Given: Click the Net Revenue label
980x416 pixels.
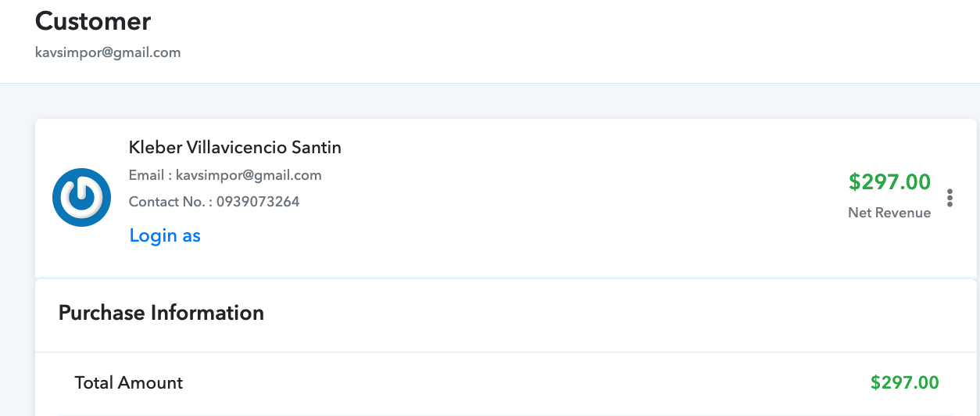Looking at the screenshot, I should (889, 213).
